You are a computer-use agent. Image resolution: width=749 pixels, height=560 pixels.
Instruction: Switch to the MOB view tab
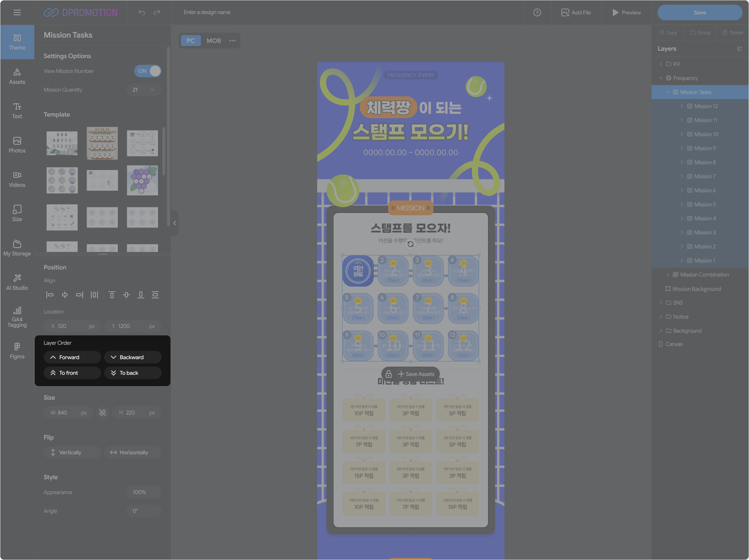(x=214, y=41)
